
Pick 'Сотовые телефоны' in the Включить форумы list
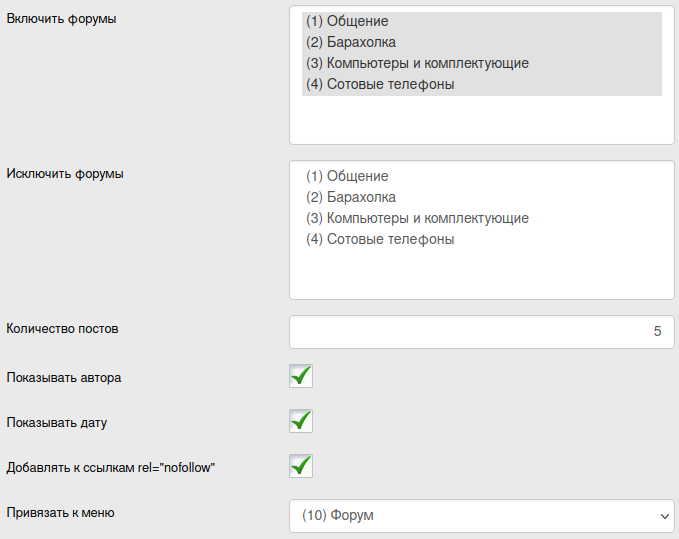click(380, 85)
